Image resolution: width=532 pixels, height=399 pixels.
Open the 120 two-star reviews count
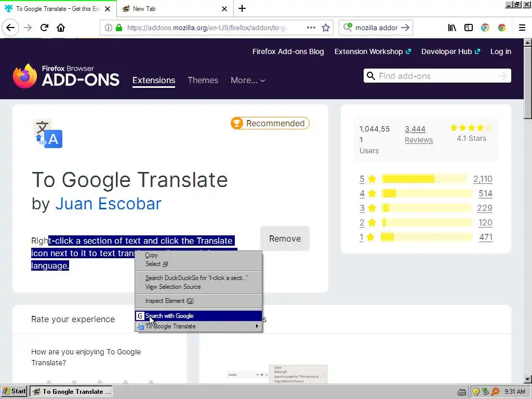pyautogui.click(x=485, y=222)
